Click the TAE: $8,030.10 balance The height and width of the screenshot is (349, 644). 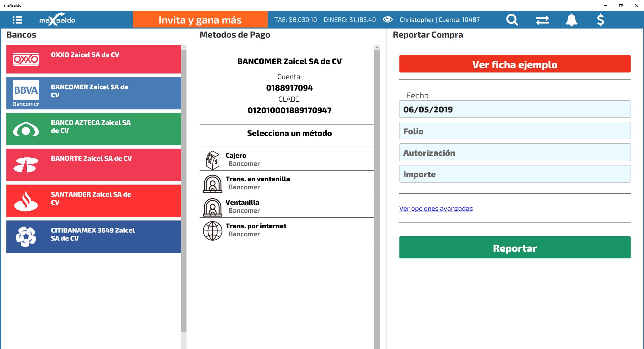tap(296, 20)
